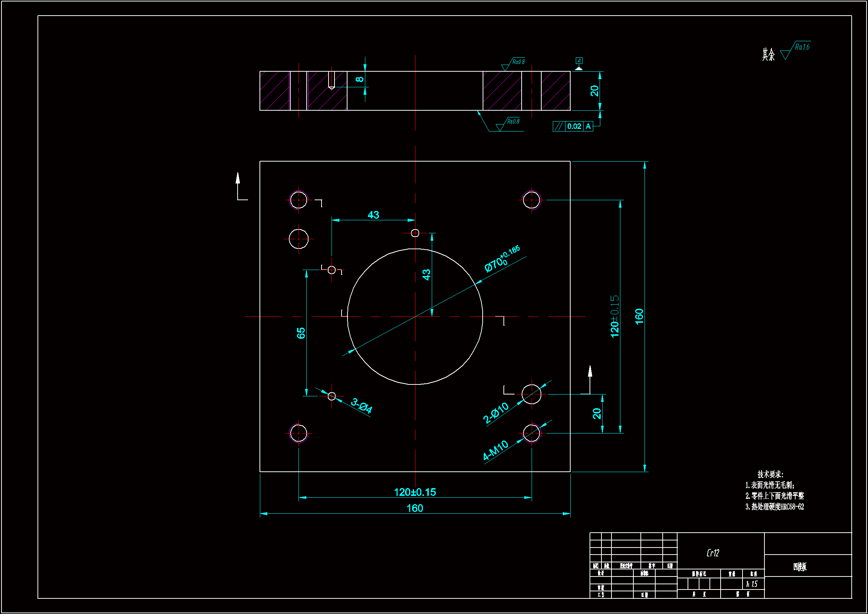Select the 1:1.5 scale cell
This screenshot has height=614, width=868.
pos(751,584)
